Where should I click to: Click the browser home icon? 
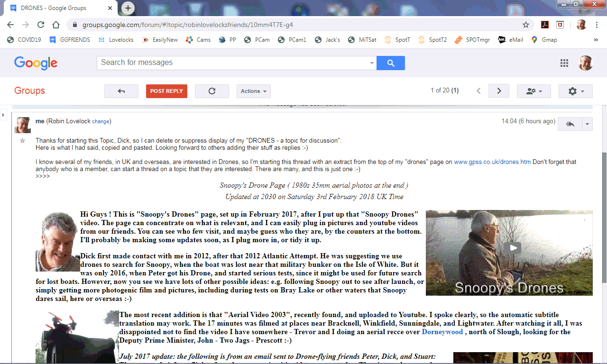[x=56, y=25]
